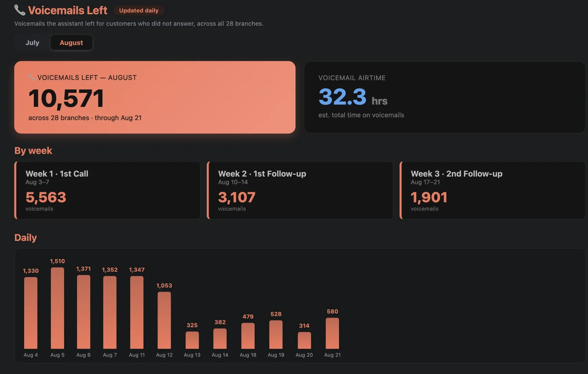Click the Aug 11 daily bar
588x374 pixels.
click(137, 312)
